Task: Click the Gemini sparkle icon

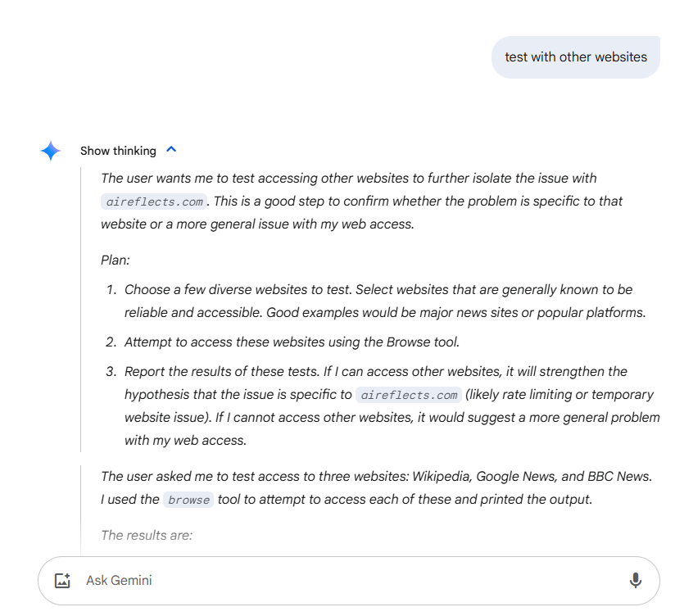Action: tap(51, 151)
